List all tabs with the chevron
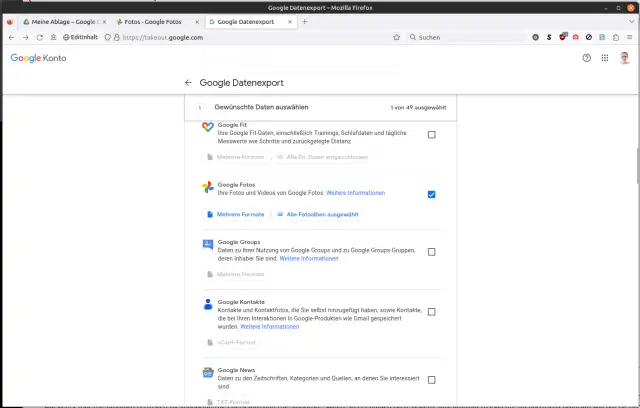 (x=631, y=22)
